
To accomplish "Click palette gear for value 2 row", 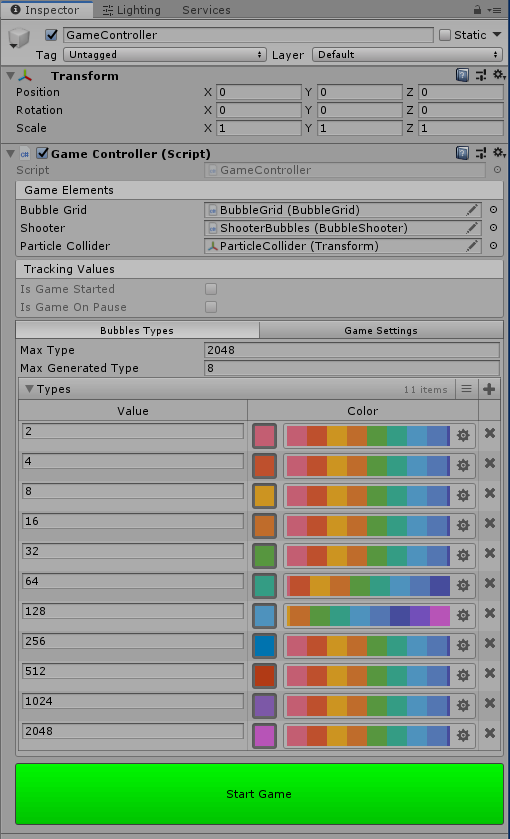I will [463, 436].
